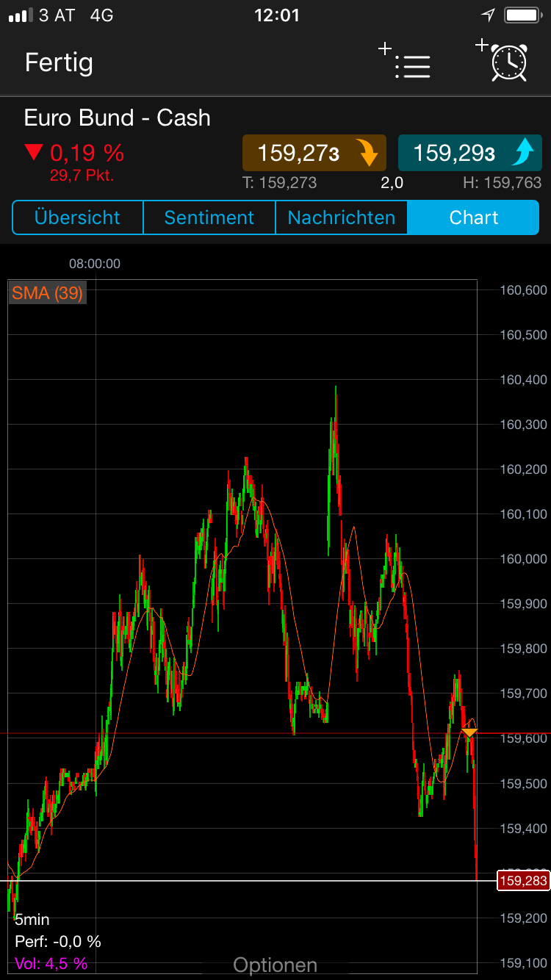The image size is (551, 980).
Task: Tap the battery icon in status bar
Action: click(522, 15)
